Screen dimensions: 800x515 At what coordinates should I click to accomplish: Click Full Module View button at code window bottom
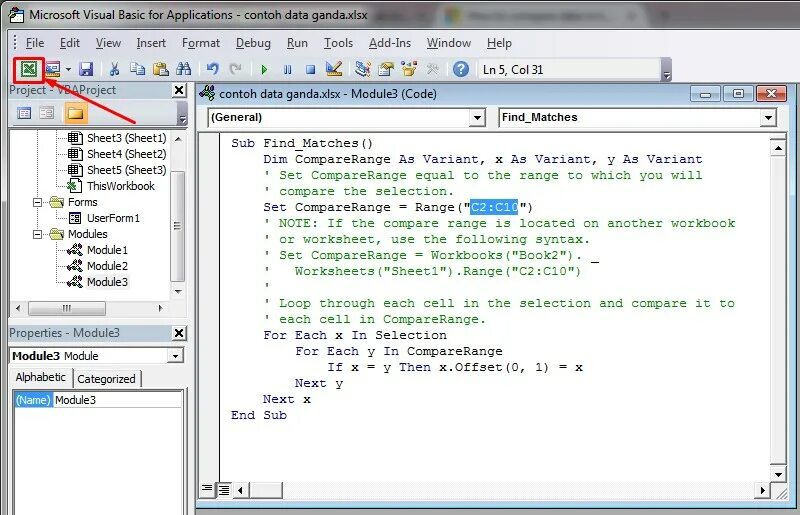[x=223, y=490]
